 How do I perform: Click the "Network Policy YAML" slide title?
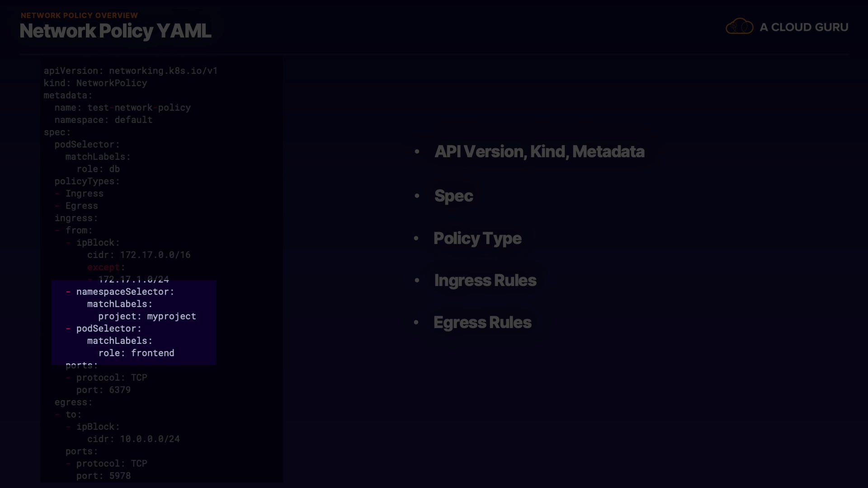115,31
